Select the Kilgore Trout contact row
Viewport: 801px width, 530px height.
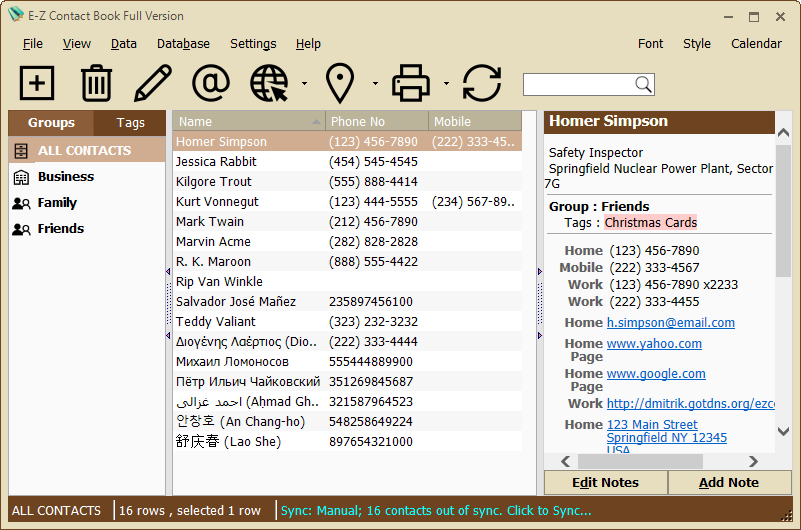(347, 182)
